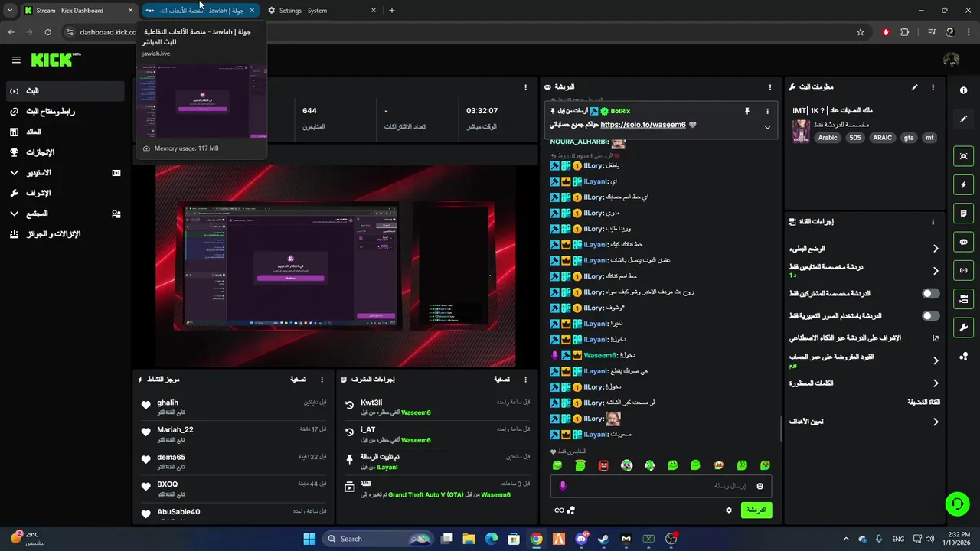Open the info icon in right sidebar
The image size is (980, 551).
pyautogui.click(x=963, y=90)
